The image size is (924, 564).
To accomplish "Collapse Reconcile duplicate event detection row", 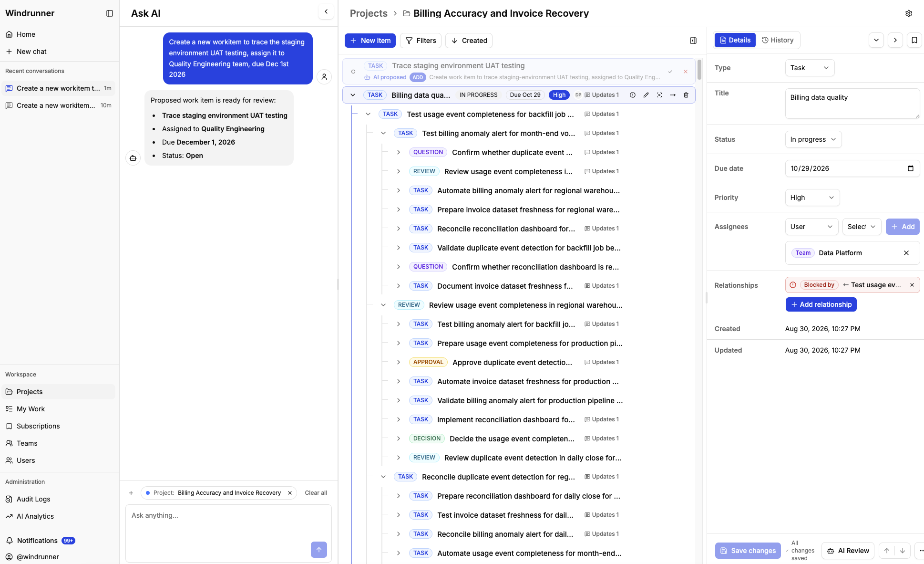I will [383, 477].
